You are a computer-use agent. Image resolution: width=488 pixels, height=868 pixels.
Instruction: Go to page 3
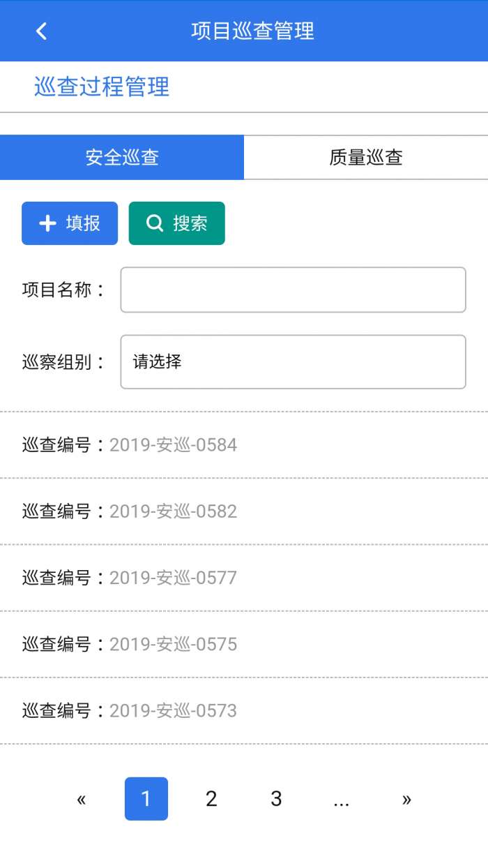[276, 799]
